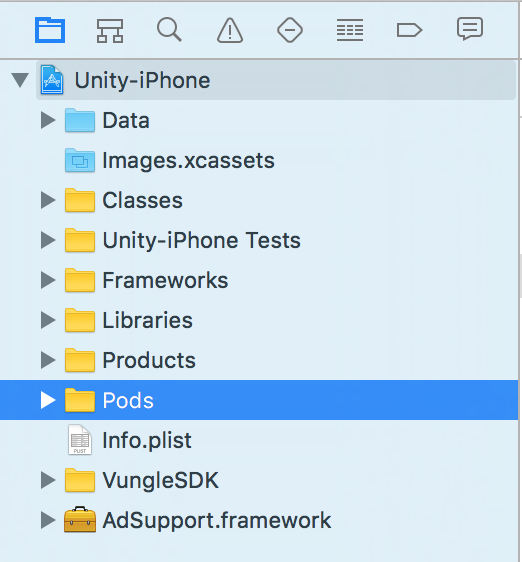The width and height of the screenshot is (522, 562).
Task: Expand the Frameworks group
Action: 48,280
